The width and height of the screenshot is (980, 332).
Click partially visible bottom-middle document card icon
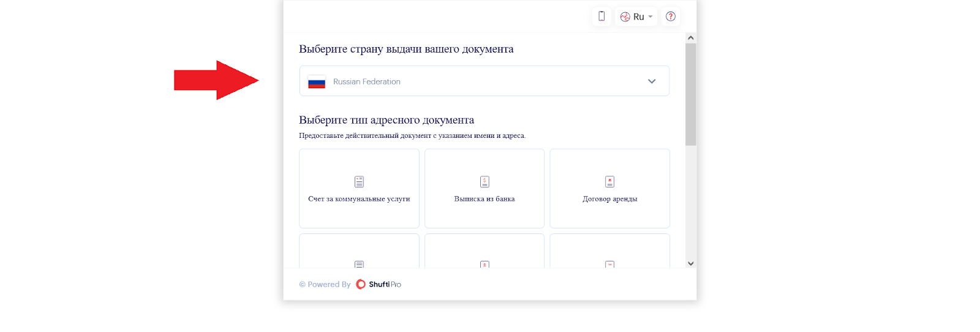click(x=484, y=264)
